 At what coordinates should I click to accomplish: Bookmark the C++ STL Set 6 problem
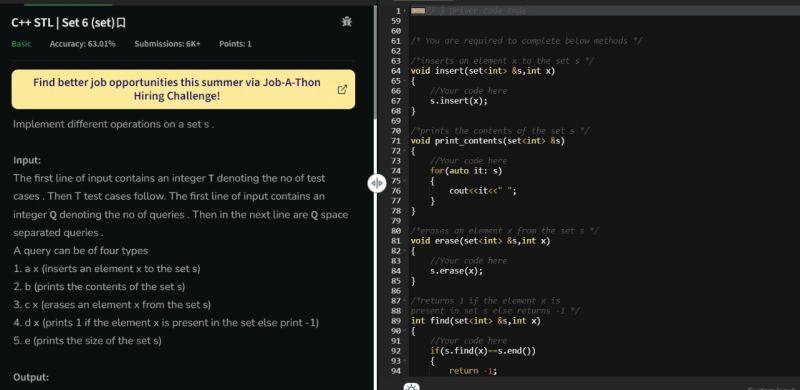click(121, 23)
